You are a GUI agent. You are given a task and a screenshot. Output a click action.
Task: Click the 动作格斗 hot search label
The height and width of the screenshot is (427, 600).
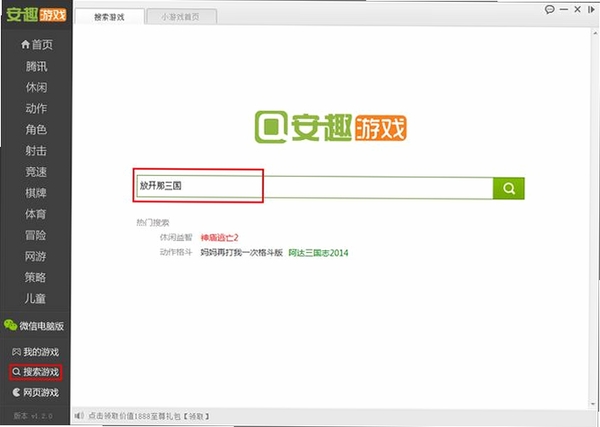click(176, 253)
